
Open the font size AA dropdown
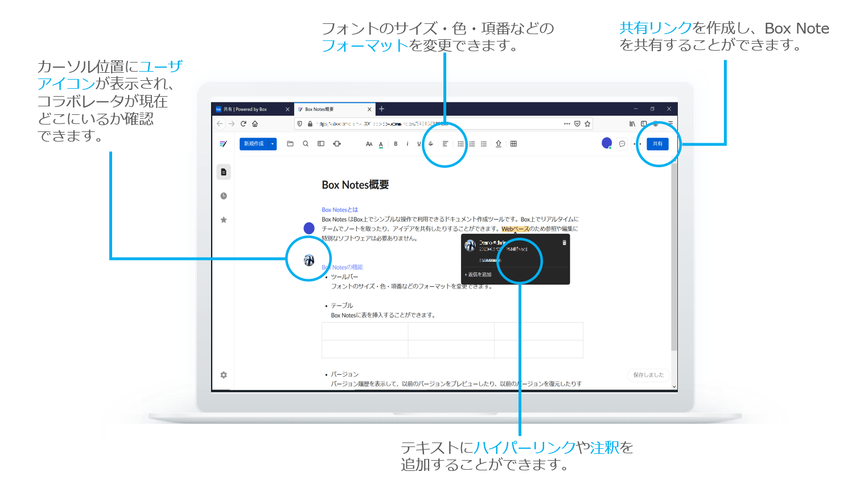click(x=369, y=143)
